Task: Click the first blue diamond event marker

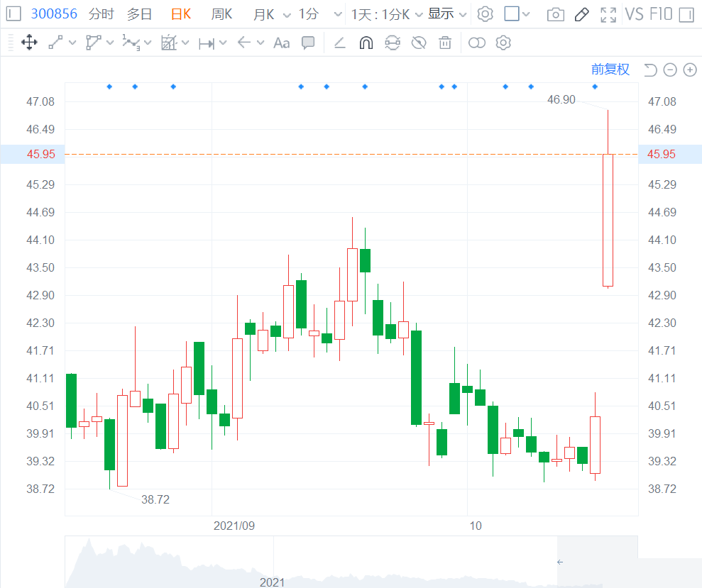Action: point(110,87)
